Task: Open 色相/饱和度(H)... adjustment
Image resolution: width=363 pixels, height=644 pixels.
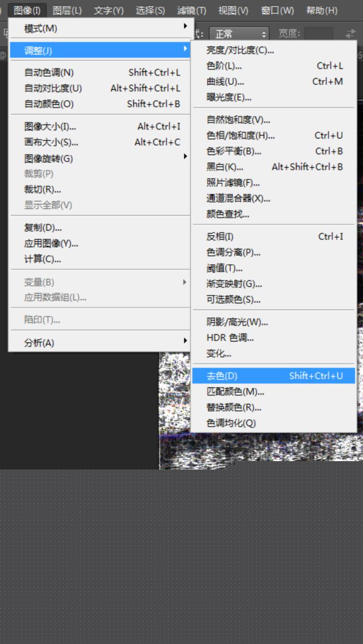Action: 274,135
